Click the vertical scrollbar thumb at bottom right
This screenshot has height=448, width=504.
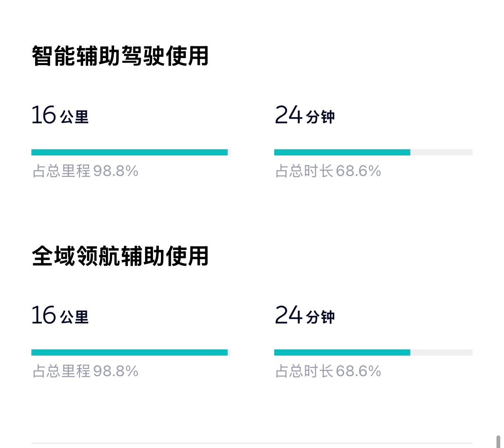498,442
